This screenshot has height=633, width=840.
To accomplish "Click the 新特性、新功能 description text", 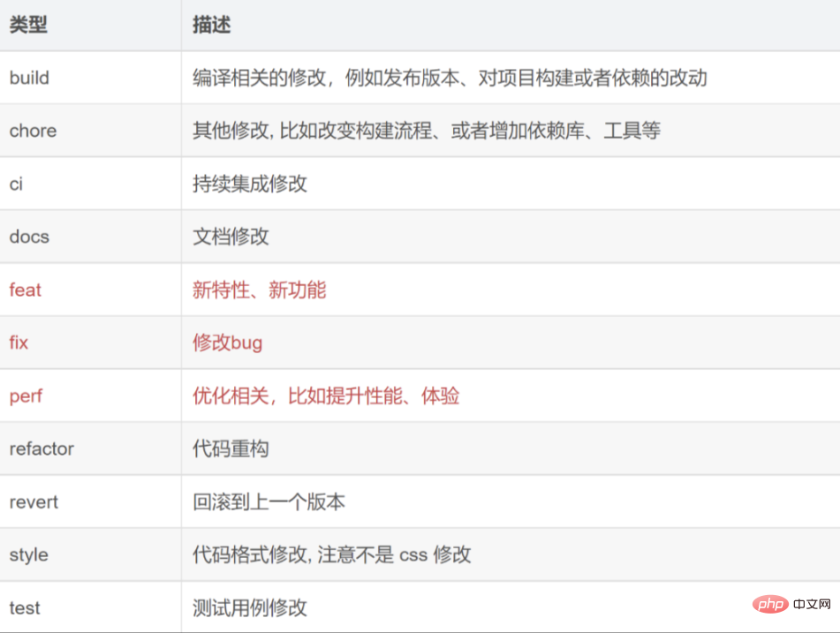I will click(260, 290).
